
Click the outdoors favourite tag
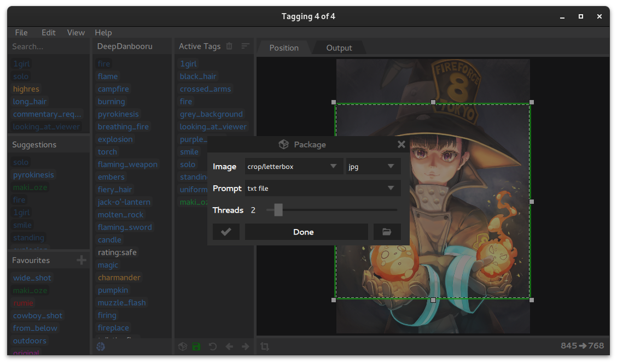coord(30,340)
